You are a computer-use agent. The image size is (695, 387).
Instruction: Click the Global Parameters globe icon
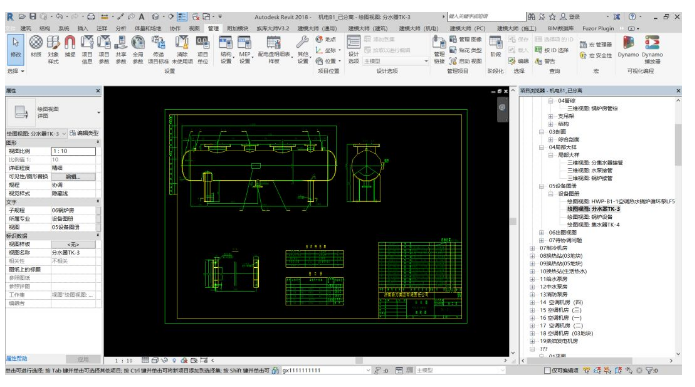click(138, 49)
